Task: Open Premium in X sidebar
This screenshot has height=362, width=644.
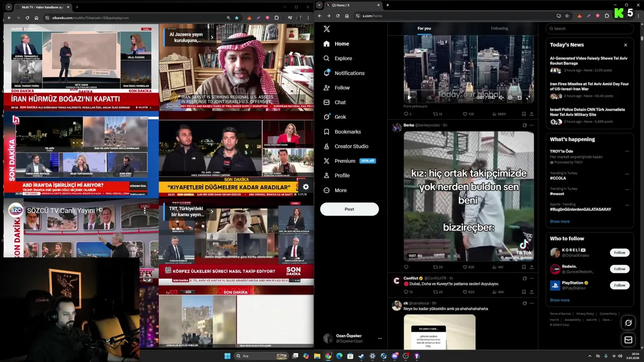Action: pyautogui.click(x=350, y=161)
